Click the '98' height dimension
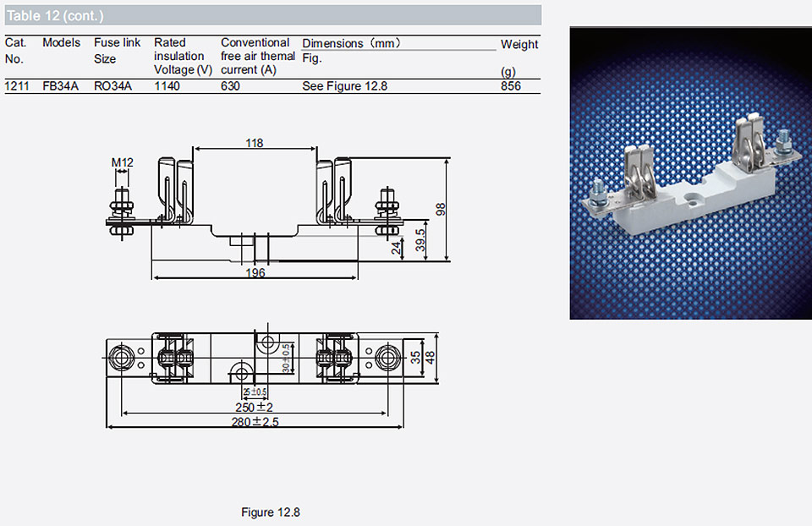 [440, 209]
